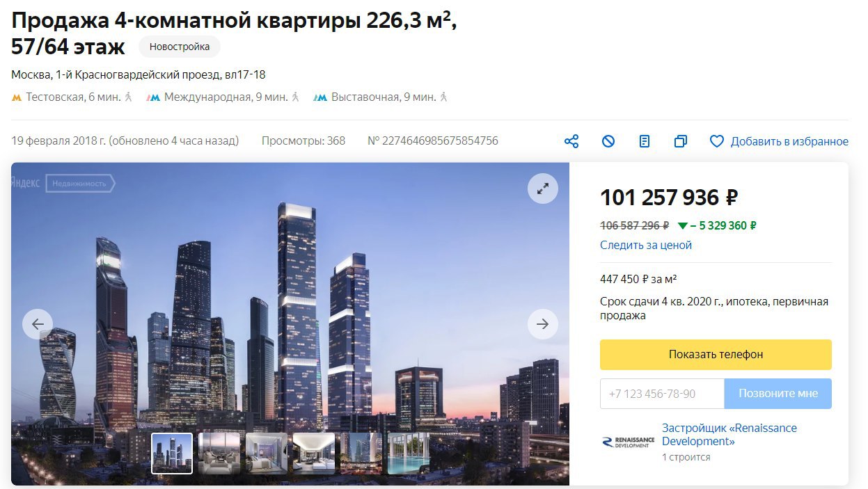Screen dimensions: 868x489
Task: Open the note icon for this listing
Action: tap(645, 141)
